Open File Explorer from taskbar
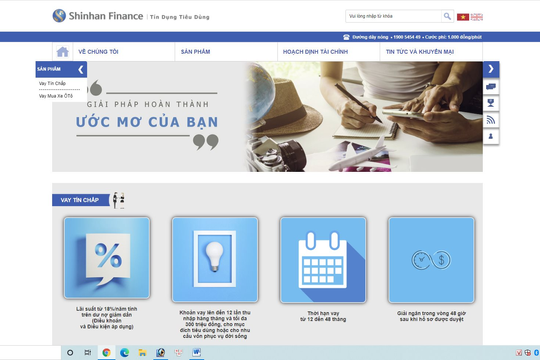This screenshot has height=360, width=540. tap(142, 352)
